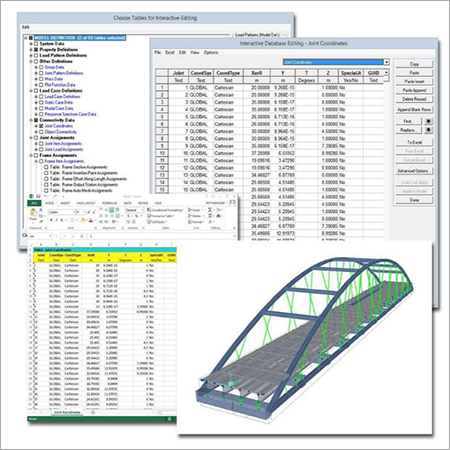Click the Delete Record button
Image resolution: width=450 pixels, height=450 pixels.
[x=414, y=99]
